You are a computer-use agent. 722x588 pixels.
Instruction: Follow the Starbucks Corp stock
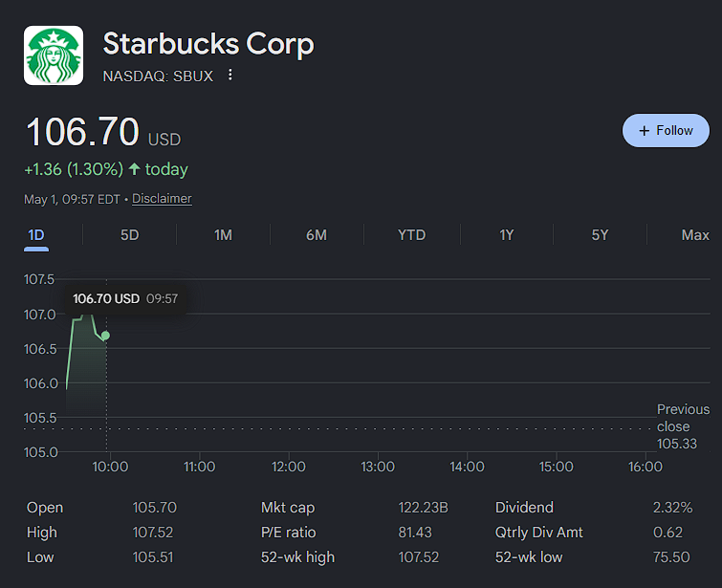coord(666,131)
